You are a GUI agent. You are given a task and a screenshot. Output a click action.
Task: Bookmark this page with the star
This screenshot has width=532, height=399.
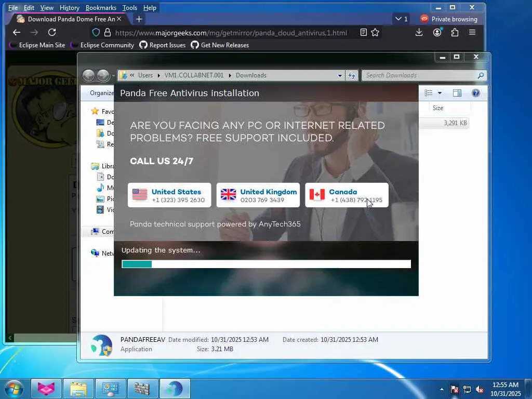(x=375, y=32)
